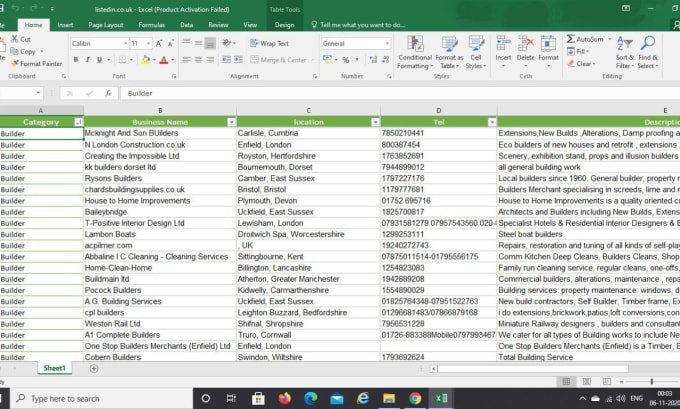Adjust the zoom slider
Image resolution: width=680 pixels, height=409 pixels.
(x=651, y=381)
